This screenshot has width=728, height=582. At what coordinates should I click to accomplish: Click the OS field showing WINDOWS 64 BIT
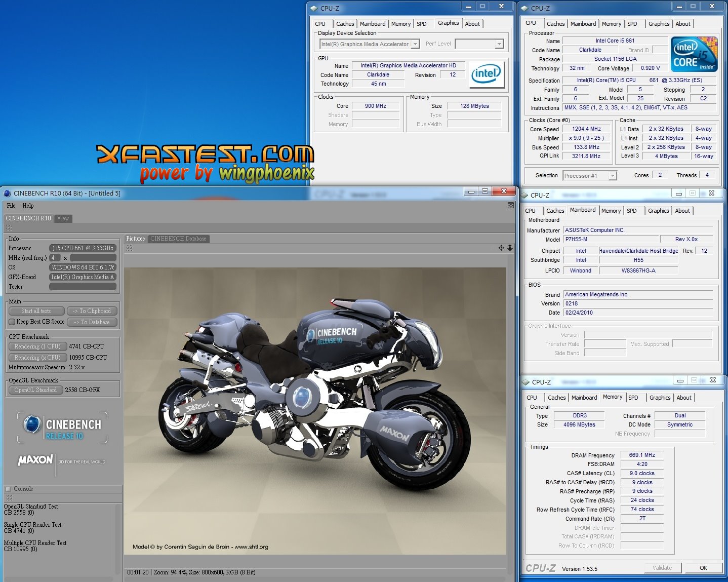click(83, 267)
